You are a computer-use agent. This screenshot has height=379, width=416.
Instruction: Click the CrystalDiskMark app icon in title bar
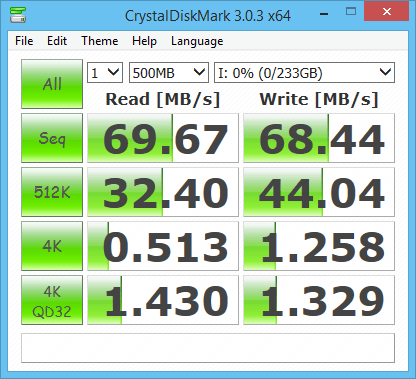click(x=18, y=15)
